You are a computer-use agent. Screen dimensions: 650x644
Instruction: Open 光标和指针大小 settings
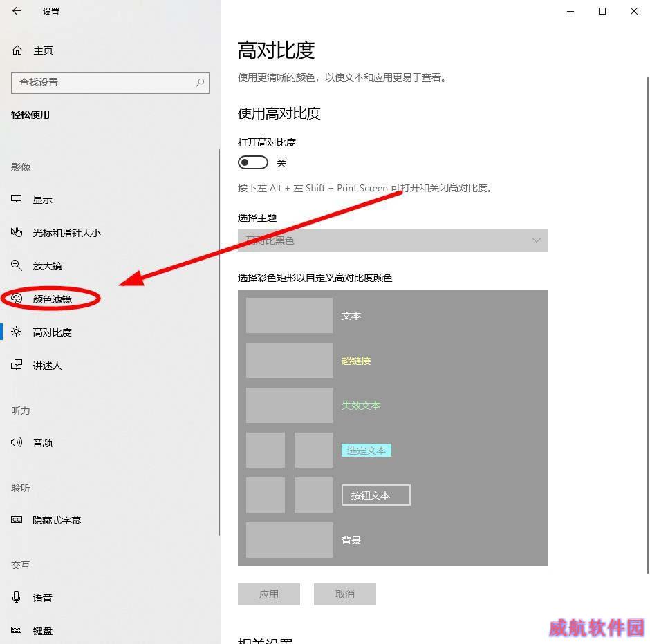coord(67,233)
